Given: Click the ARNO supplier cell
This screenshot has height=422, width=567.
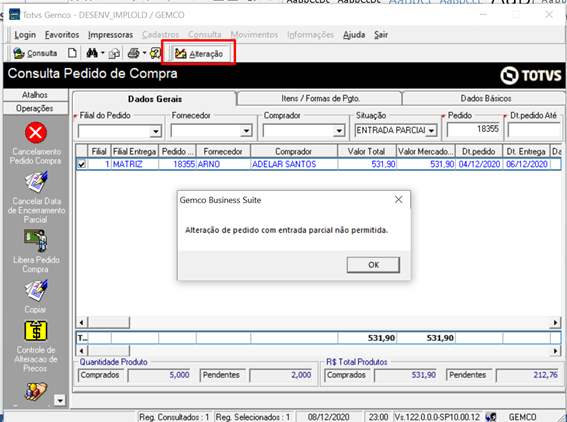Looking at the screenshot, I should 223,164.
